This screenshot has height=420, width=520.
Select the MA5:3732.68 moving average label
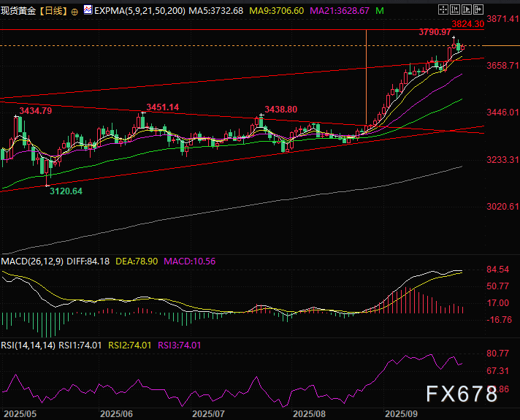[x=218, y=12]
